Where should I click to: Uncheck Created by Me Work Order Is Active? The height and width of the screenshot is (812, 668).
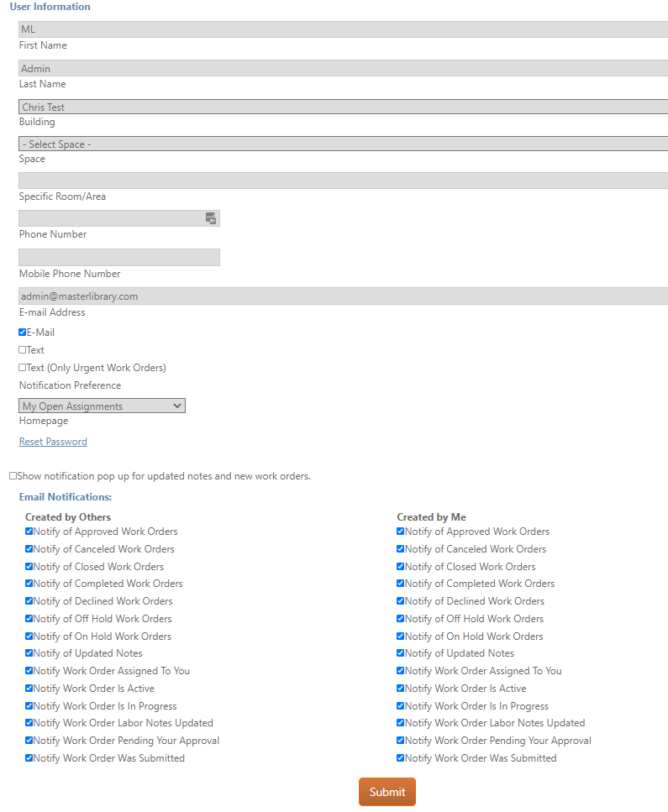(401, 689)
